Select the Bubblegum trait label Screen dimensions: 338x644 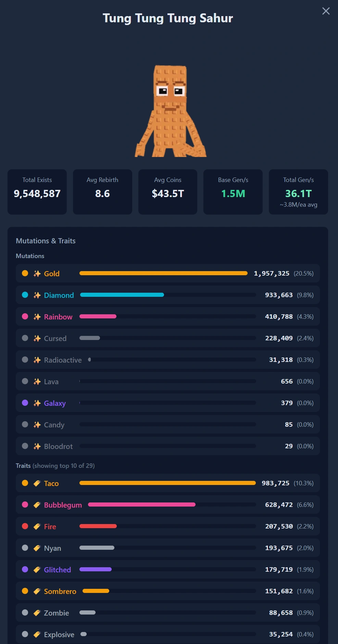[63, 505]
